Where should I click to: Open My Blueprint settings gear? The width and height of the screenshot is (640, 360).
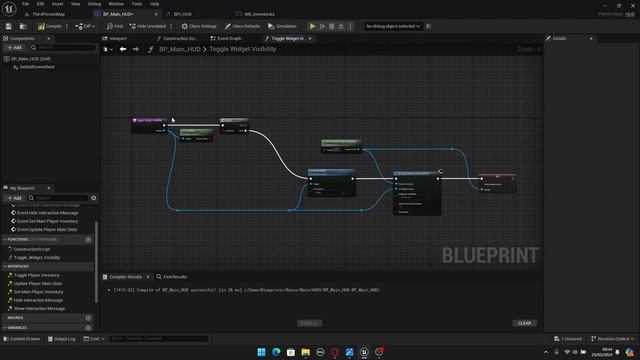[x=93, y=198]
